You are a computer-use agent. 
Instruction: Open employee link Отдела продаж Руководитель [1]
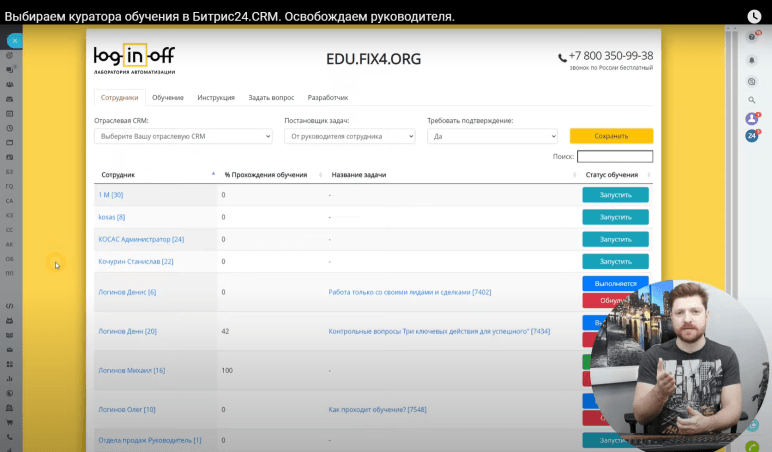point(150,440)
